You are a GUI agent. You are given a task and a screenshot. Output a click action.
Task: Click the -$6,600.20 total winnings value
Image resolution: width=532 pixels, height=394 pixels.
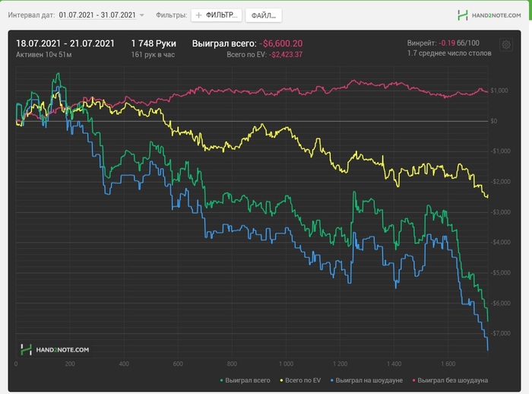point(281,43)
